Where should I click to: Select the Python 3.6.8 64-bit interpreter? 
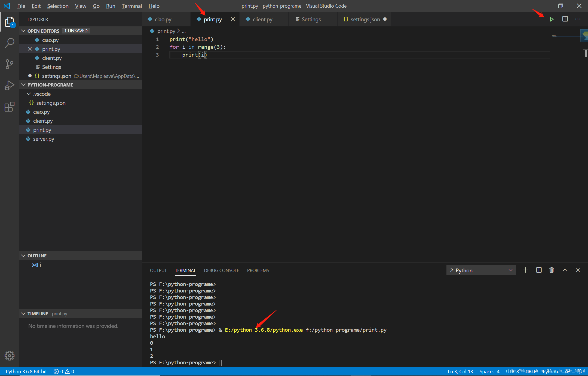[x=26, y=371]
